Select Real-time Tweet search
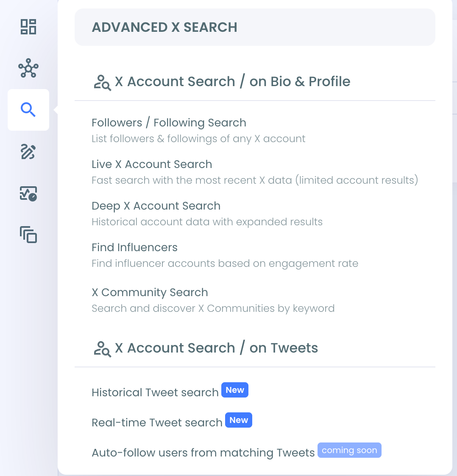 pos(157,422)
